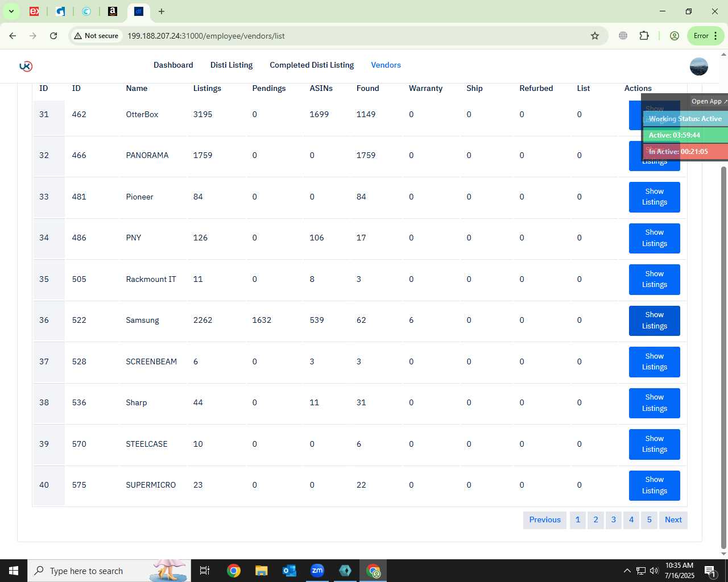Image resolution: width=728 pixels, height=582 pixels.
Task: Click the Pendings column header
Action: 269,88
